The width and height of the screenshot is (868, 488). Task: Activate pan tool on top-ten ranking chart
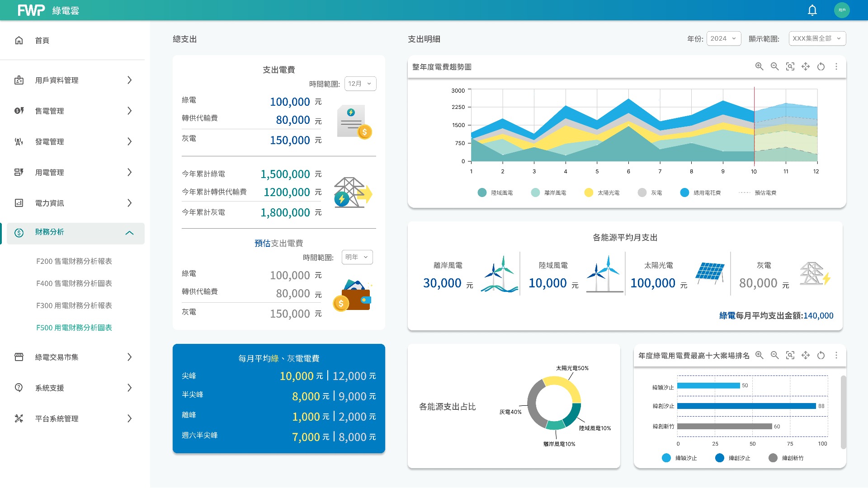coord(806,356)
